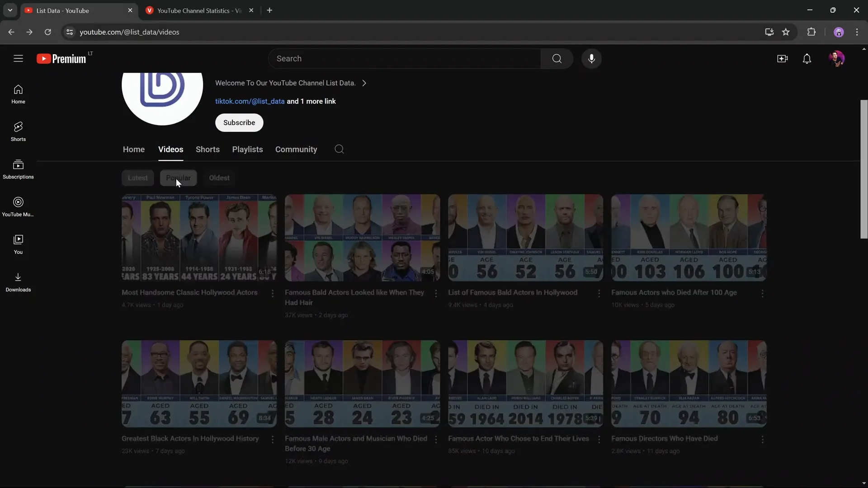Switch to the Community tab
The height and width of the screenshot is (488, 868).
pos(296,150)
